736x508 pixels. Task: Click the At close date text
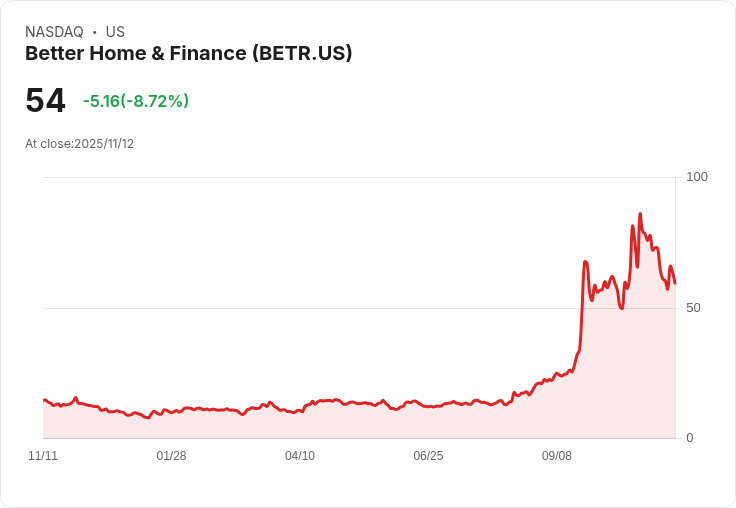79,144
